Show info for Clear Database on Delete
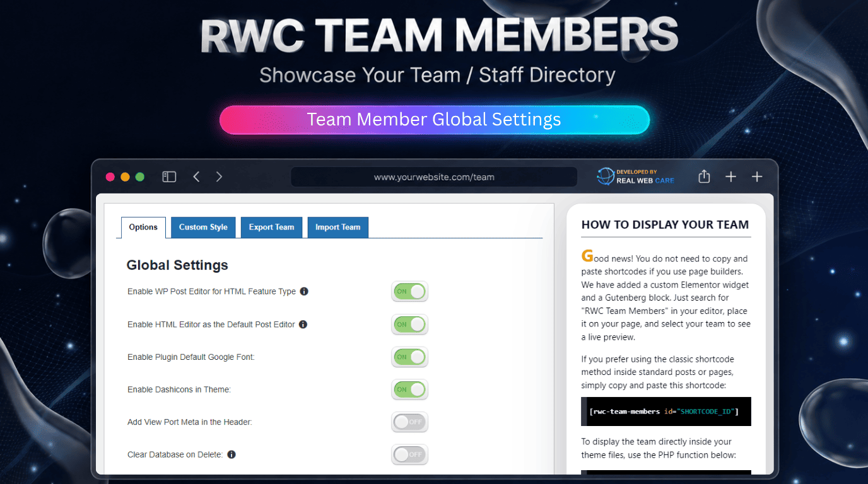The image size is (868, 484). (232, 454)
